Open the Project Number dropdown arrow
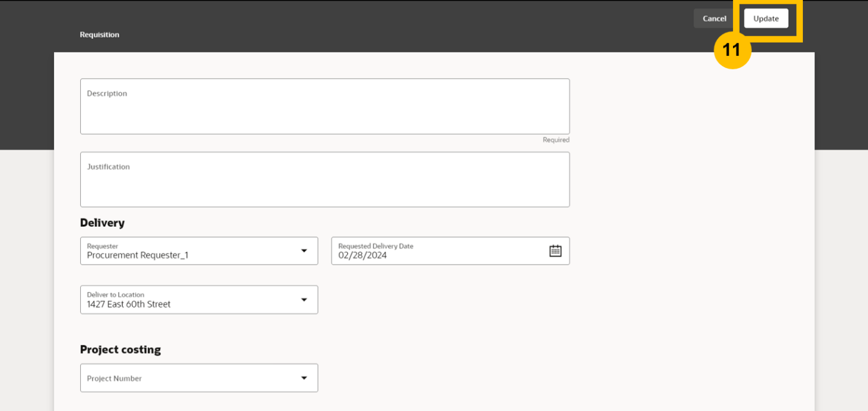 click(304, 378)
